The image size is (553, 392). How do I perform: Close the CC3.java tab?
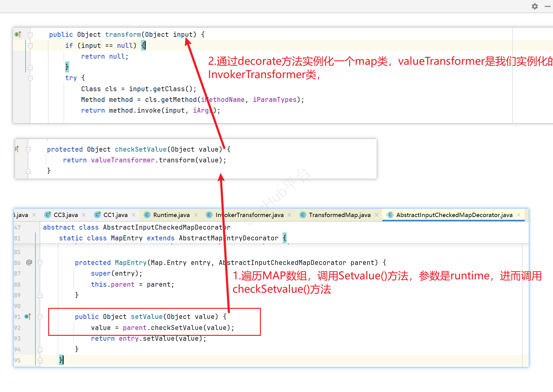coord(84,215)
